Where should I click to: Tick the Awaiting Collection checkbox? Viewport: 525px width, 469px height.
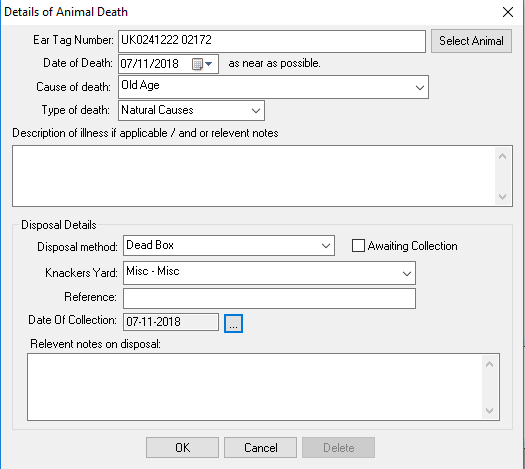coord(358,245)
